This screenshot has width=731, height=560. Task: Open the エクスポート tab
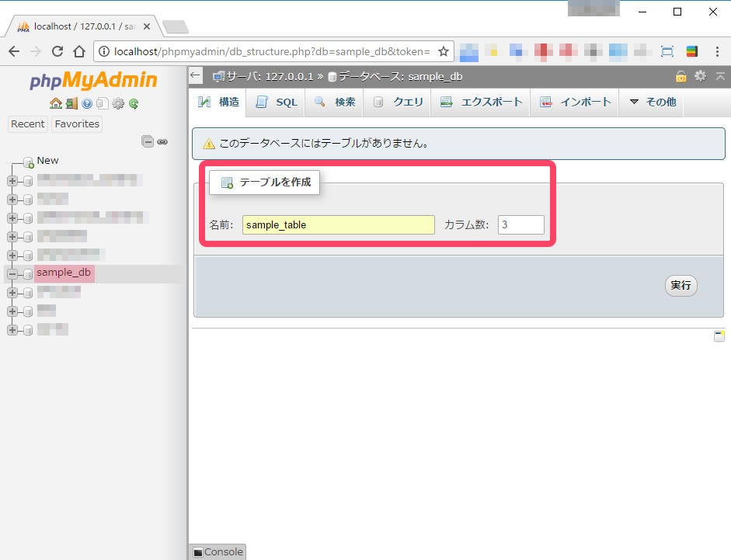[481, 102]
